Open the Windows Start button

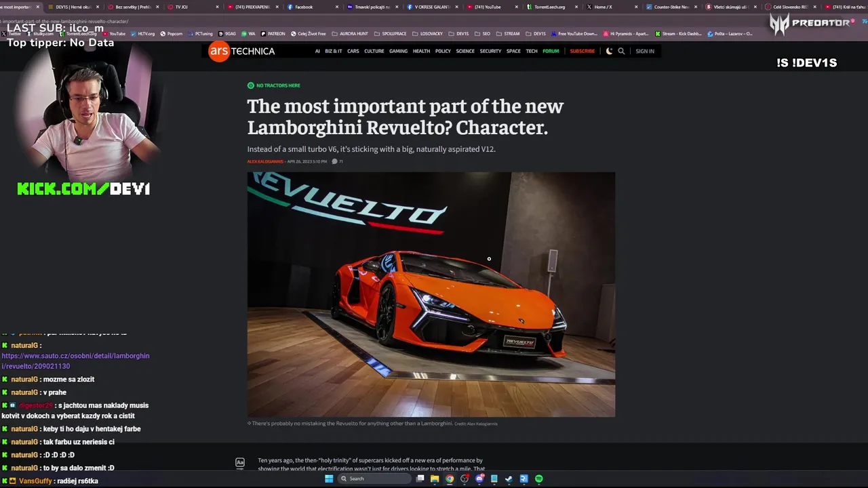click(x=329, y=479)
